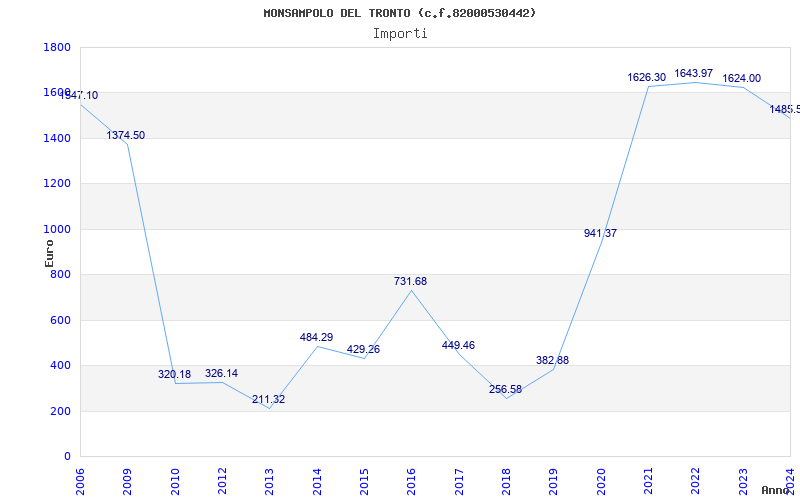Viewport: 800px width, 500px height.
Task: Select data label 1626.30
Action: [646, 77]
